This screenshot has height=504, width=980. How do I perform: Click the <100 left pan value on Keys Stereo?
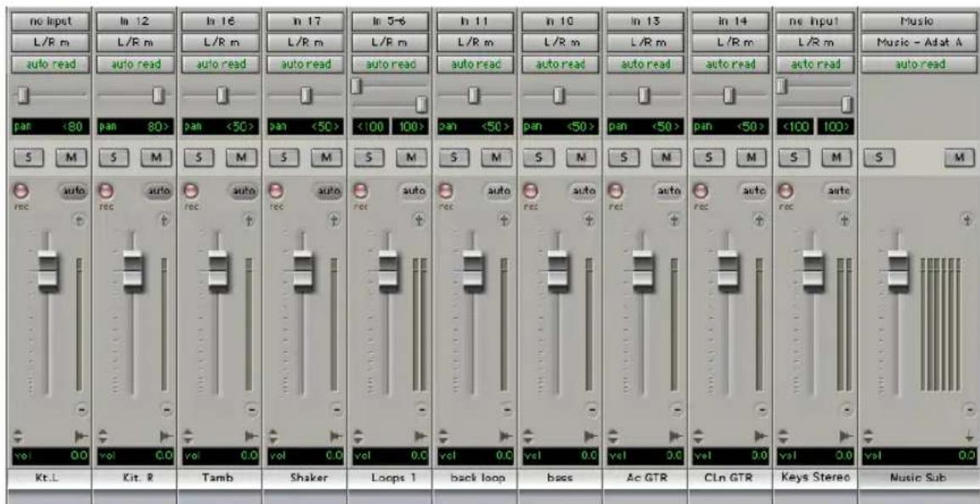click(797, 126)
